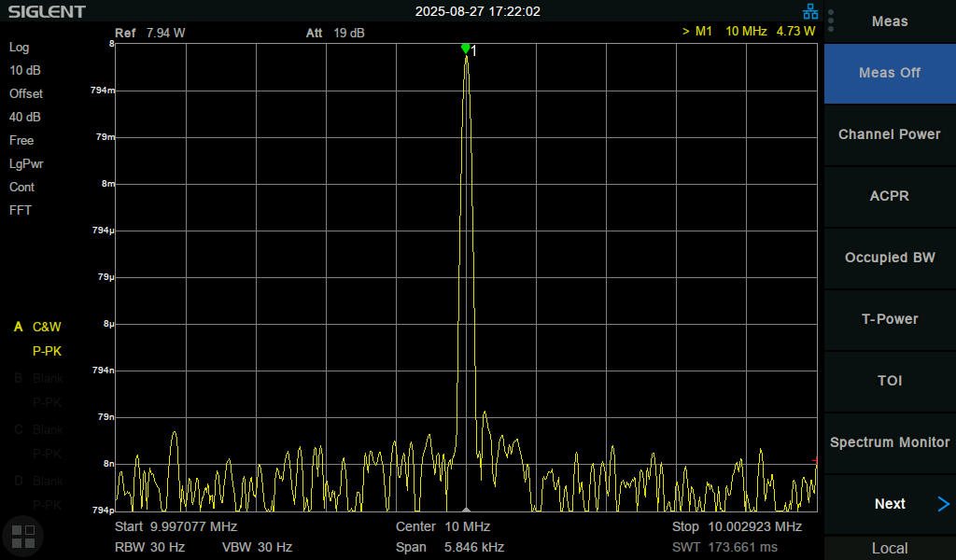Select the green marker 1 triangle
Screen dimensions: 956x560
(x=465, y=49)
